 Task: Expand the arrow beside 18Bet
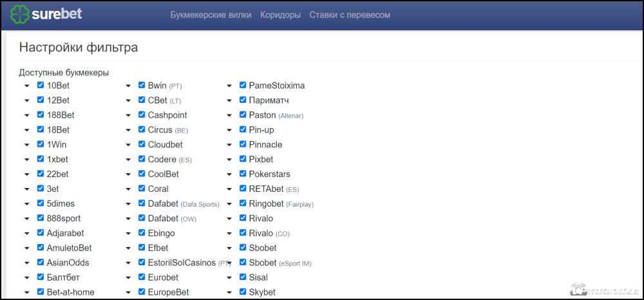(26, 131)
